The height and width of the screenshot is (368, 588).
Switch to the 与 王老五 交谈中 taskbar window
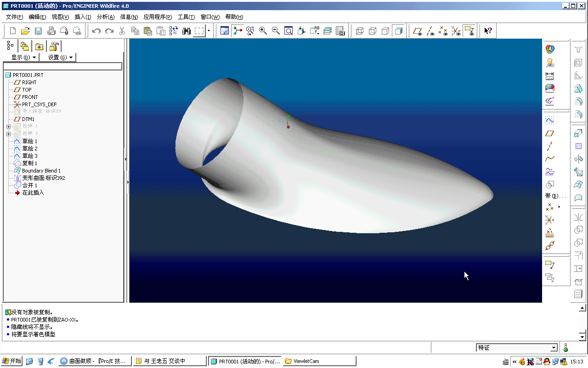tap(170, 361)
